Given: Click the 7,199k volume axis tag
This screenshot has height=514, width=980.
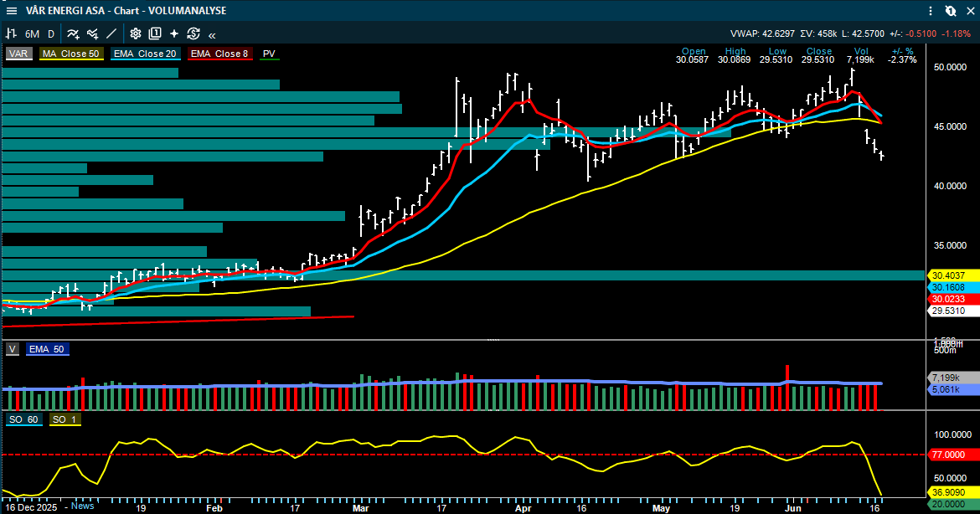Looking at the screenshot, I should tap(952, 378).
